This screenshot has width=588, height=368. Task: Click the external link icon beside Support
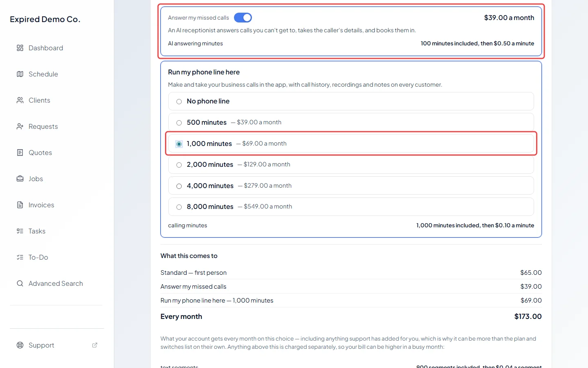[95, 345]
